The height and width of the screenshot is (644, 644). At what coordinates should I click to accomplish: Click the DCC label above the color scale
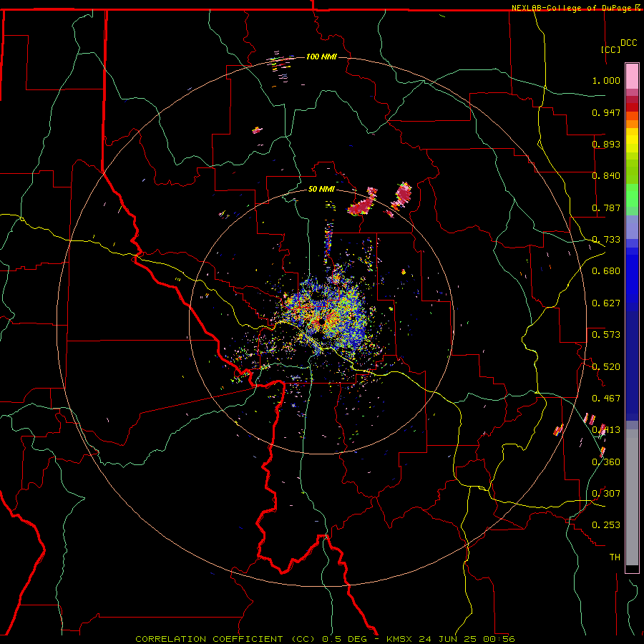[x=628, y=43]
